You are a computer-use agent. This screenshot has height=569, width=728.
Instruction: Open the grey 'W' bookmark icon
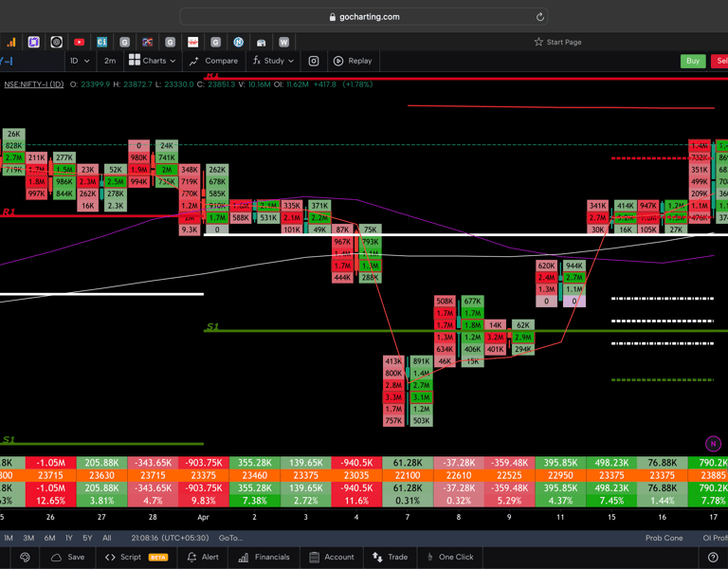283,43
